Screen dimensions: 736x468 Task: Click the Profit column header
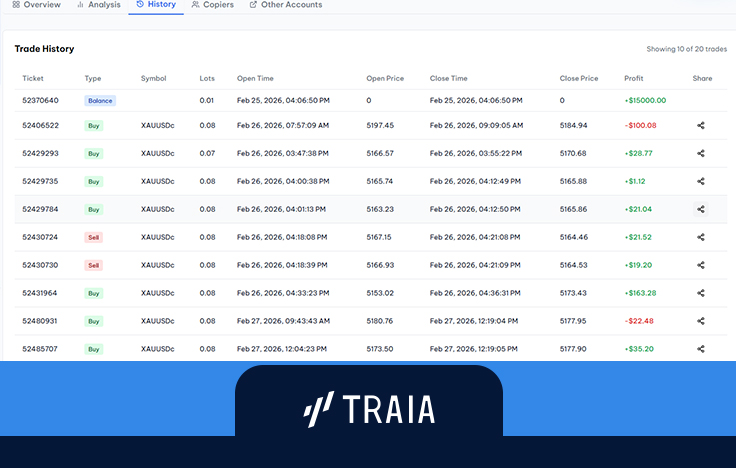[x=634, y=78]
